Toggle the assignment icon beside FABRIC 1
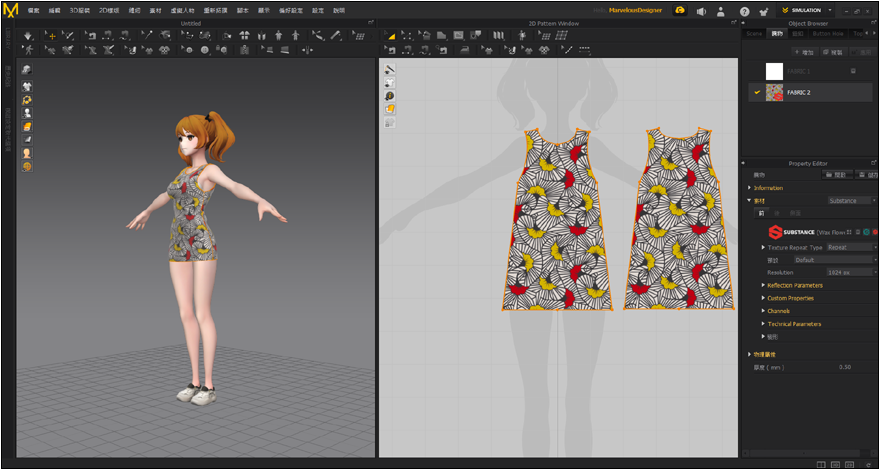This screenshot has height=470, width=880. [853, 71]
